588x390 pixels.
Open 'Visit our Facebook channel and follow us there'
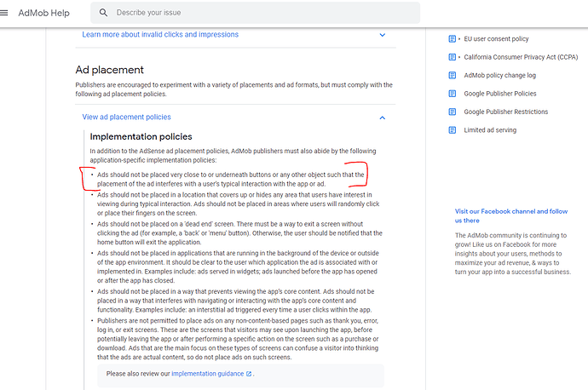[x=511, y=215]
